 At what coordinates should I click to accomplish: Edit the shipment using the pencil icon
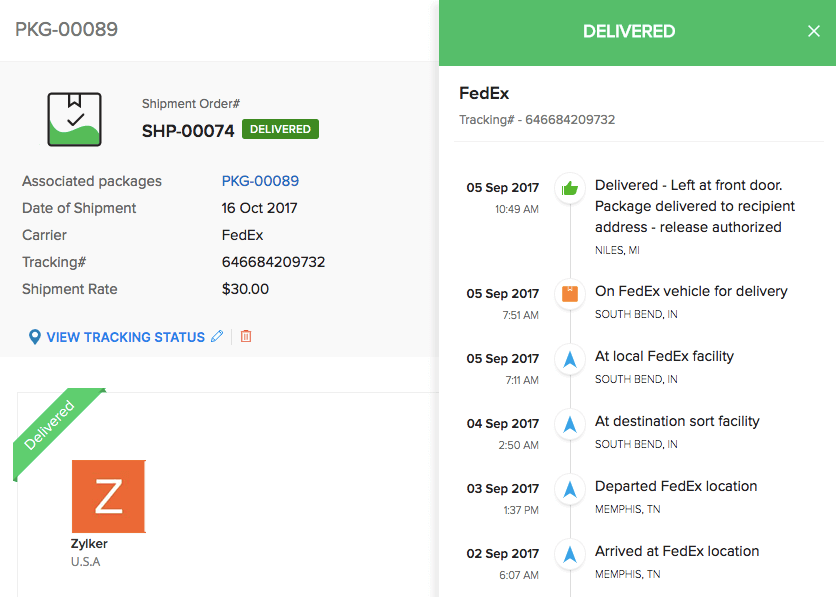point(217,336)
